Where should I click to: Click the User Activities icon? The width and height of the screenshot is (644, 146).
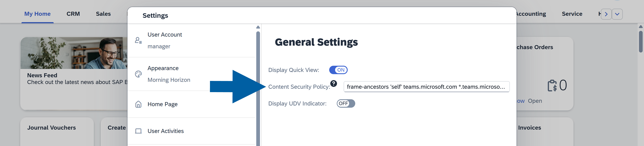click(138, 131)
